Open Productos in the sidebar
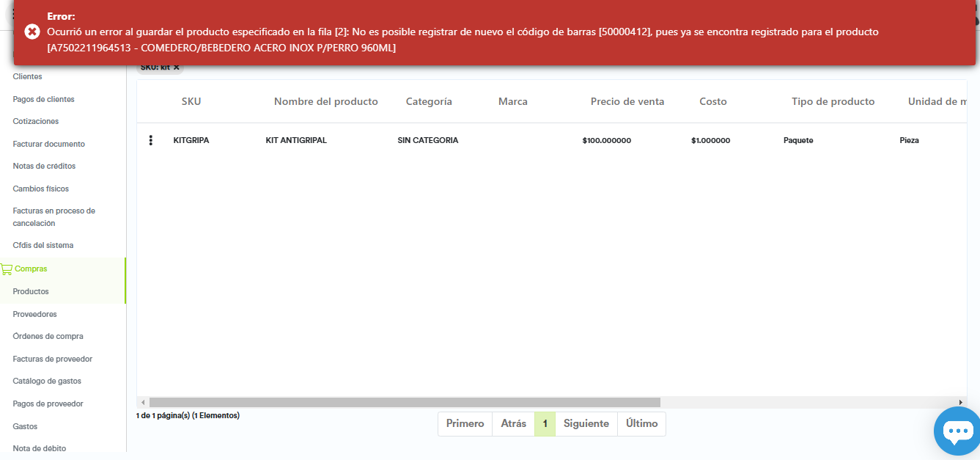The image size is (980, 460). pos(31,291)
